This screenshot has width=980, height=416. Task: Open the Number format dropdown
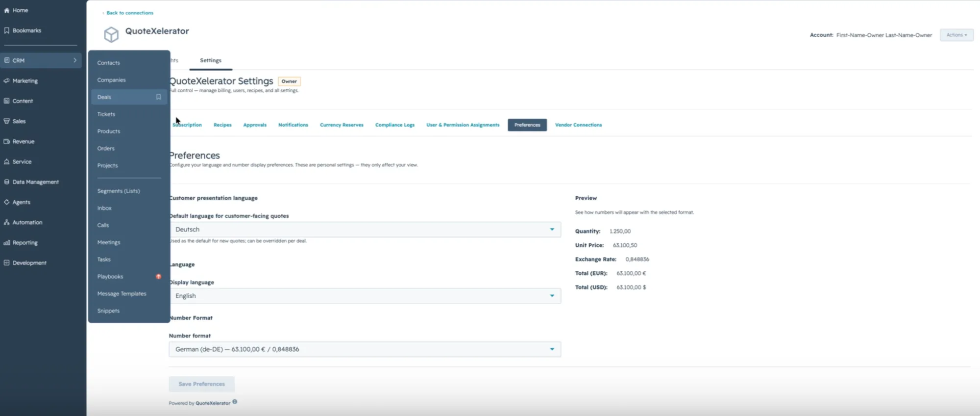coord(365,349)
